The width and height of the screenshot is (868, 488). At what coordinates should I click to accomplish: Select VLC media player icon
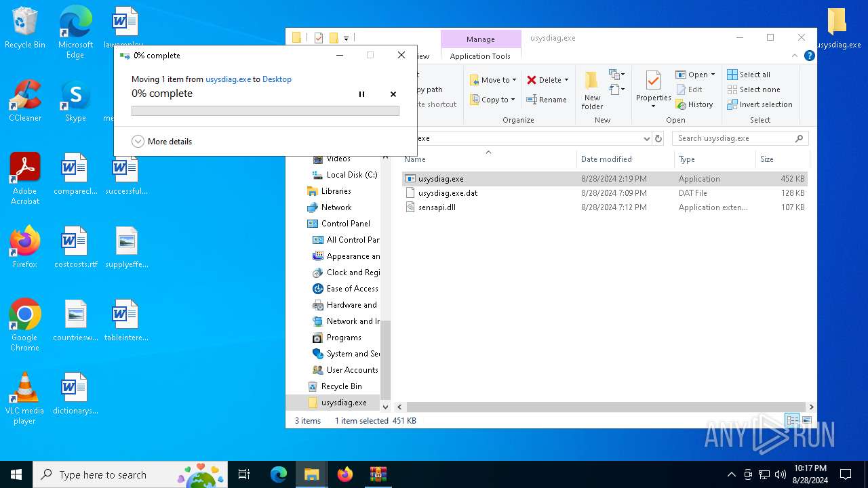pyautogui.click(x=25, y=399)
